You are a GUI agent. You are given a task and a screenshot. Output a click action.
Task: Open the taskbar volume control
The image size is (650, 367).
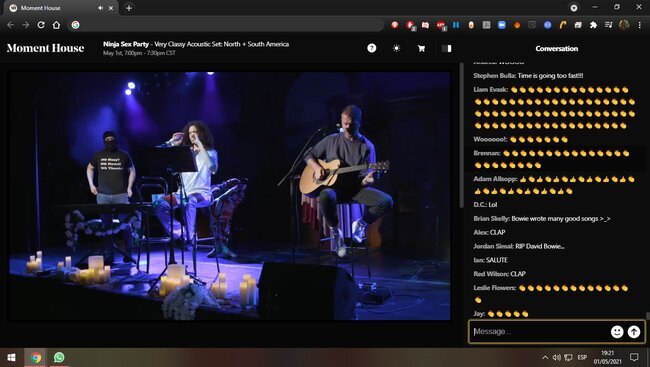[x=557, y=357]
